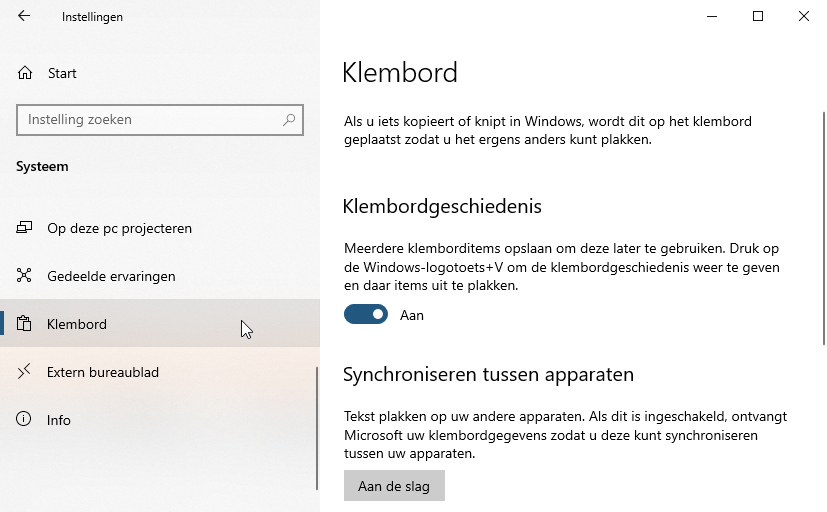Click the back arrow in the title bar
This screenshot has width=827, height=512.
24,16
